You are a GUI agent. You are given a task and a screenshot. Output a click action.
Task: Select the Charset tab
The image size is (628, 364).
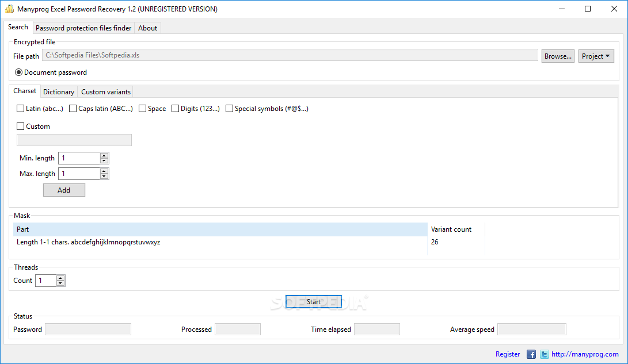25,91
